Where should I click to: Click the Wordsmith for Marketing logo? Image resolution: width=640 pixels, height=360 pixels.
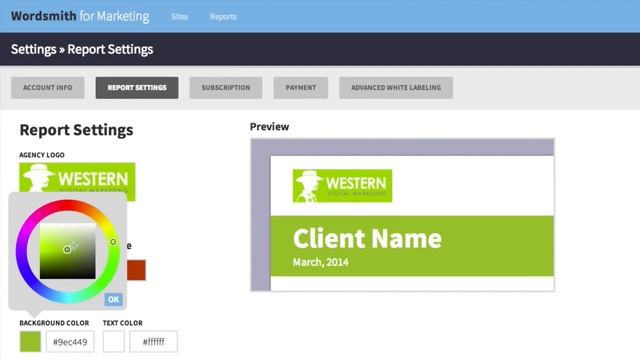80,16
